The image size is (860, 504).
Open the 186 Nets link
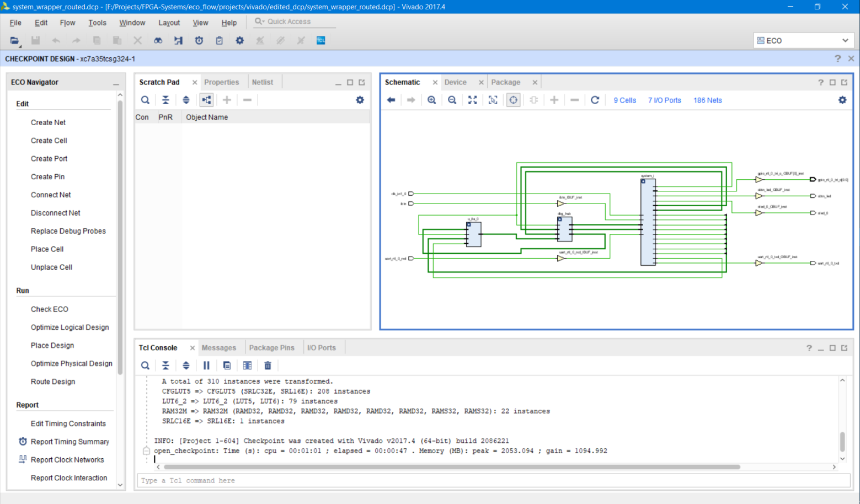coord(707,100)
